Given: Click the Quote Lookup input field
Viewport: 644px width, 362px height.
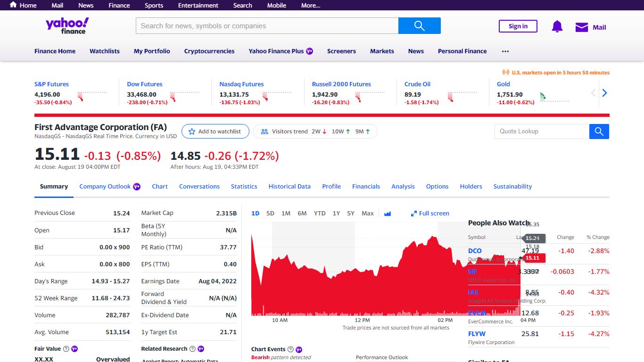Looking at the screenshot, I should pos(542,132).
